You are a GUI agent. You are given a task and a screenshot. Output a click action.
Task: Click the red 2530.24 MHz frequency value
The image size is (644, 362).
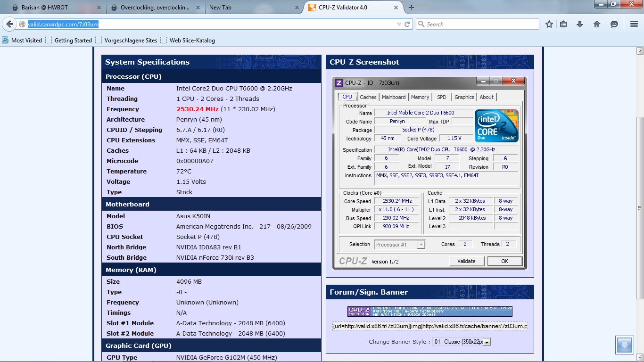click(197, 109)
